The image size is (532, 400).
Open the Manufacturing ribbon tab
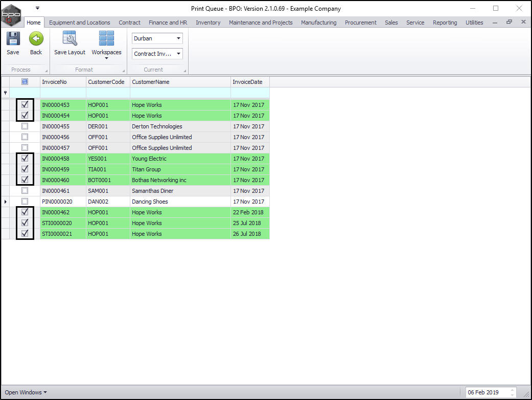pyautogui.click(x=318, y=23)
